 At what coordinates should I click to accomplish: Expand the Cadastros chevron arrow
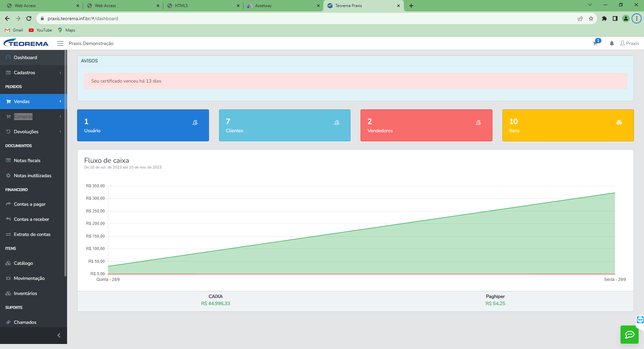pos(60,72)
